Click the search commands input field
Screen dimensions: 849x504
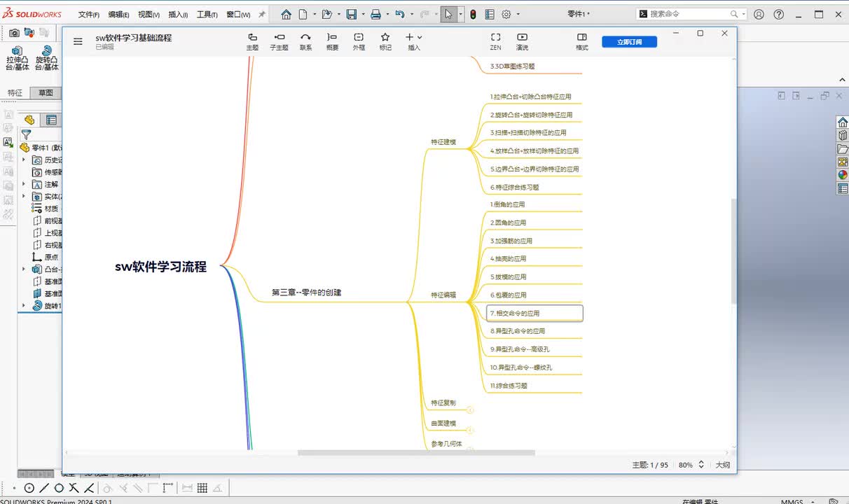689,14
